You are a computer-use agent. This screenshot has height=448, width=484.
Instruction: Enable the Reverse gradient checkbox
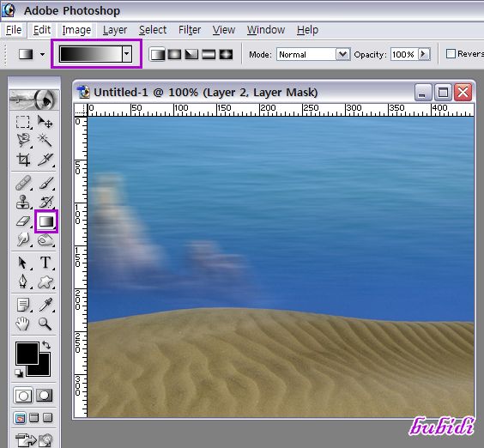coord(451,54)
